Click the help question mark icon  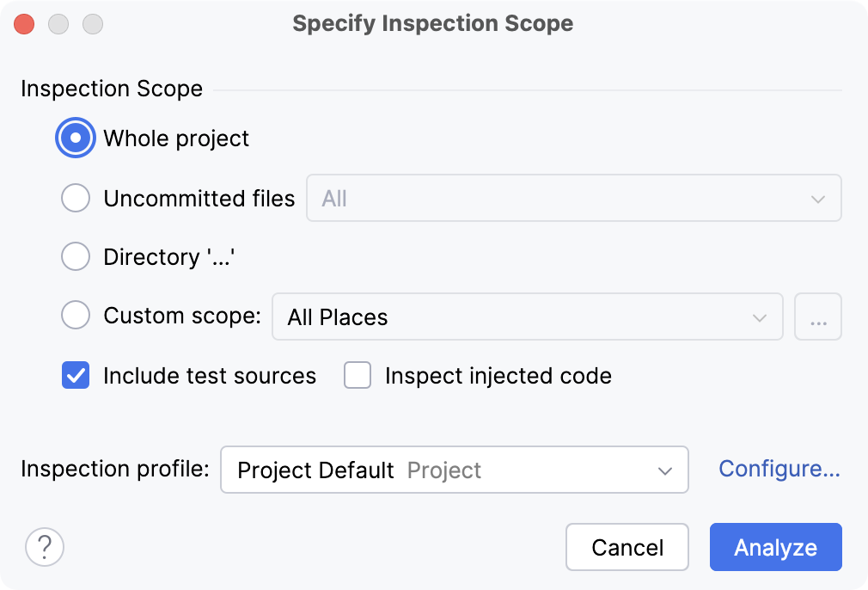pos(45,547)
